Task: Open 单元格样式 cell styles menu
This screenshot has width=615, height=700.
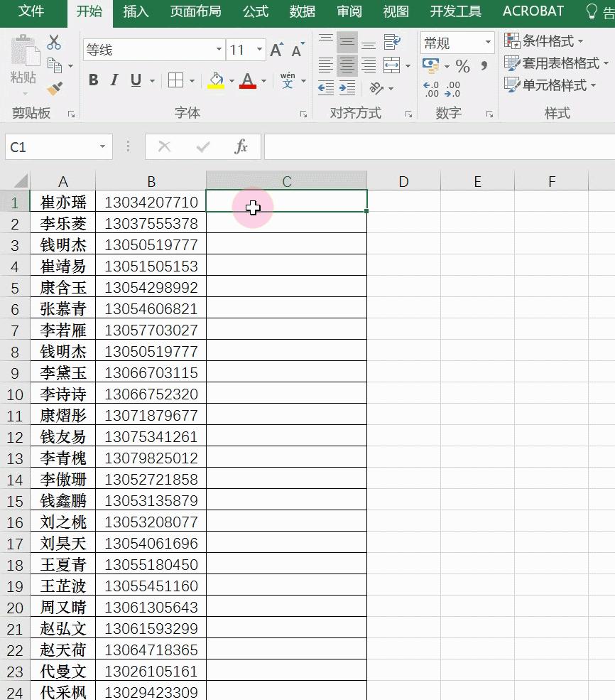Action: (550, 85)
